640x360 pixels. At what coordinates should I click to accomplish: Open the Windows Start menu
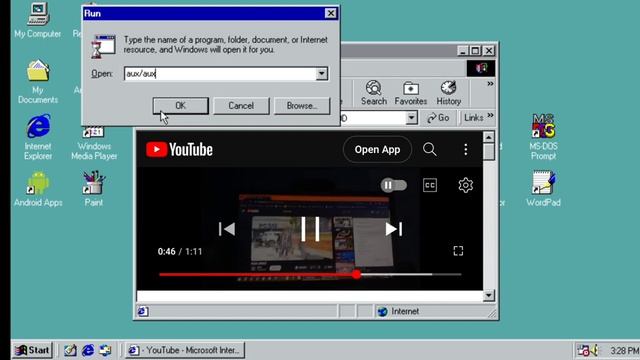32,350
